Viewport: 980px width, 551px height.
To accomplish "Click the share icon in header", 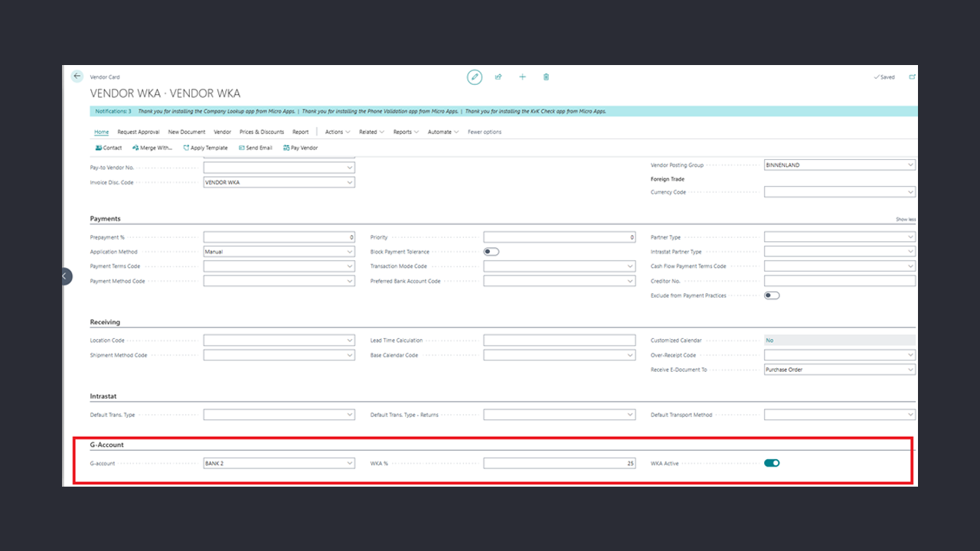I will coord(498,77).
